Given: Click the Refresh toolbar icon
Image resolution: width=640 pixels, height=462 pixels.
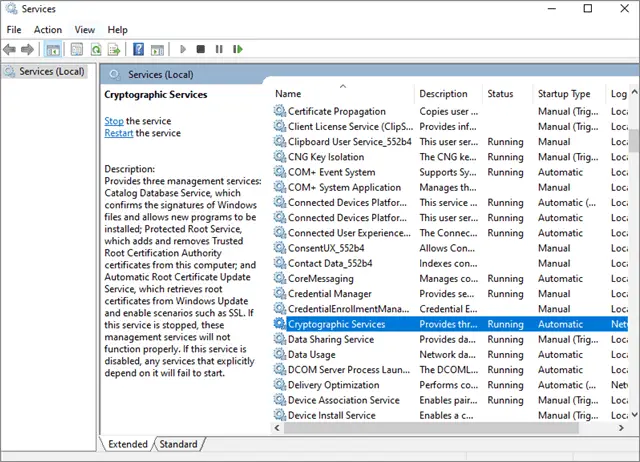Looking at the screenshot, I should 96,50.
